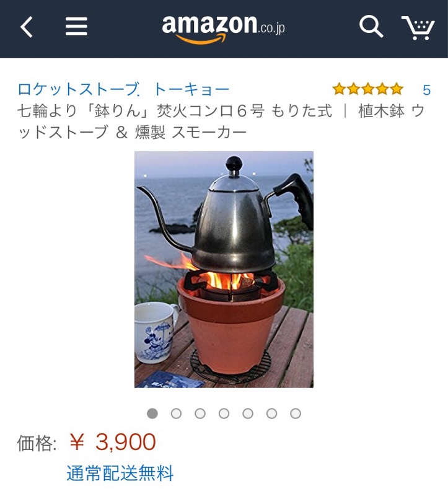Image resolution: width=448 pixels, height=496 pixels.
Task: Tap the product title text
Action: [x=221, y=122]
